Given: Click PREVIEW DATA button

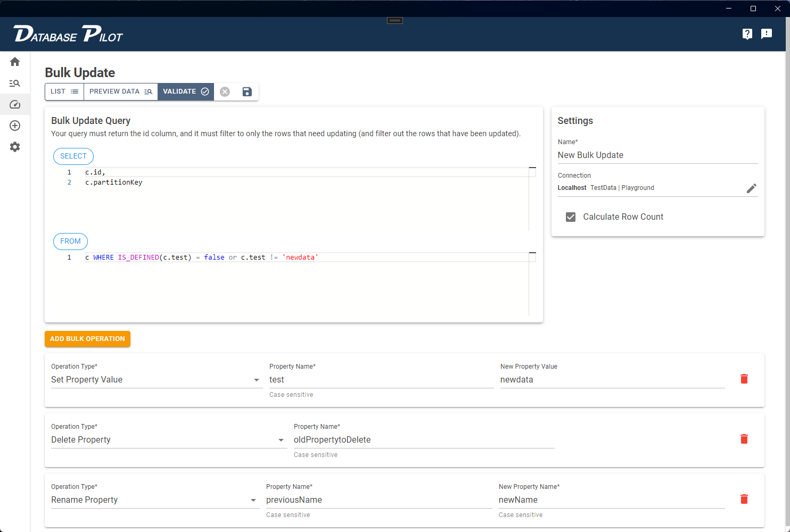Looking at the screenshot, I should pos(121,92).
